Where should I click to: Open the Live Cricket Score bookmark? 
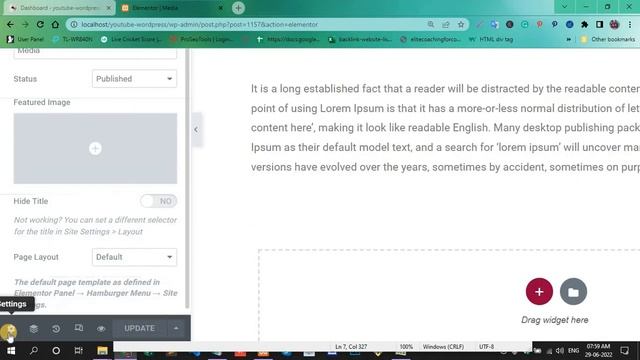(131, 39)
